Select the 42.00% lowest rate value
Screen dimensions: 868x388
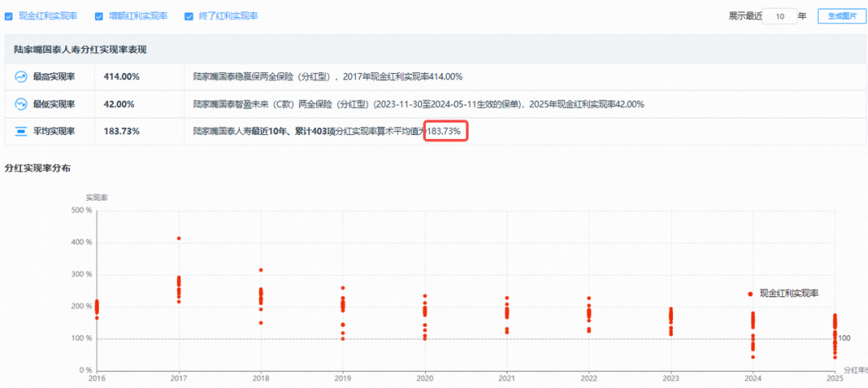pos(118,104)
